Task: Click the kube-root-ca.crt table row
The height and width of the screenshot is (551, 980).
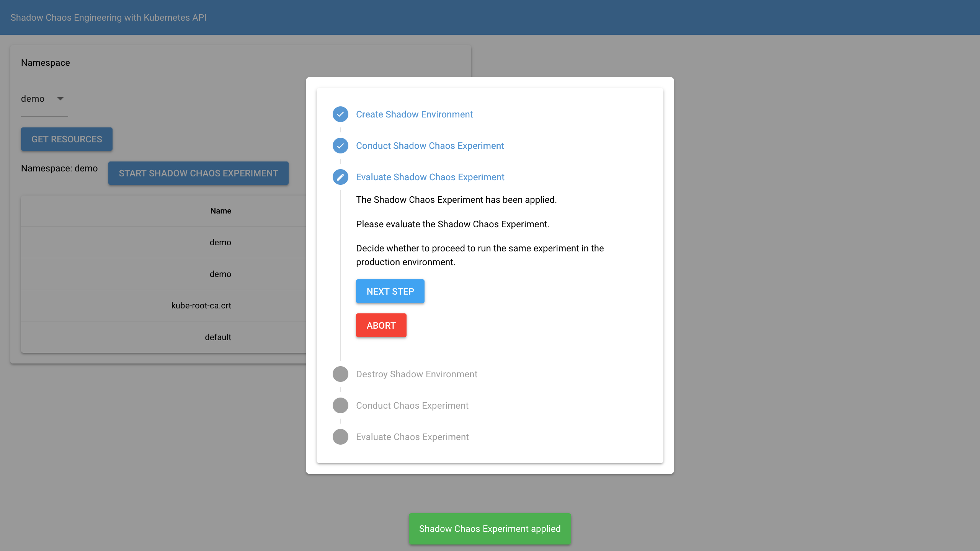Action: 201,305
